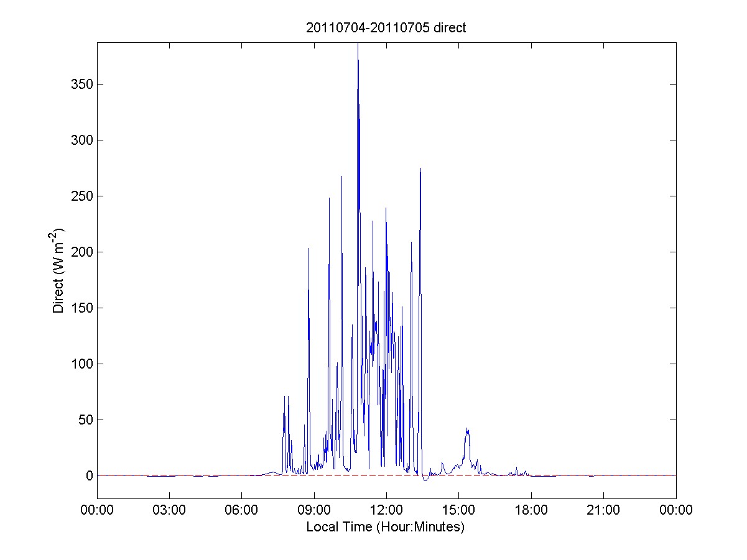Click the 06:00 x-axis tick label
The height and width of the screenshot is (560, 747).
(241, 511)
